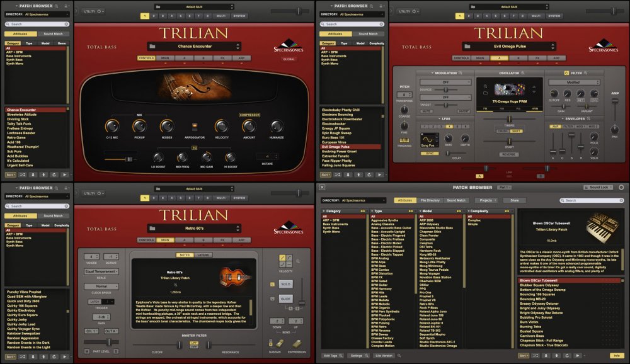Image resolution: width=630 pixels, height=364 pixels.
Task: Click the keyboard Tracking icon in Evil Omega Pulse pitch section
Action: (404, 141)
